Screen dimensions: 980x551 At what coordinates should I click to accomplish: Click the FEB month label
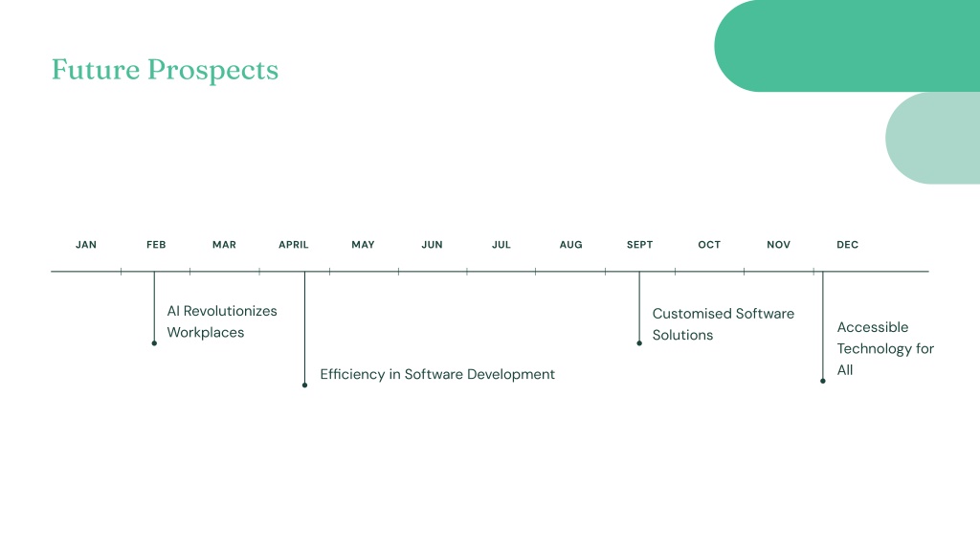point(156,245)
